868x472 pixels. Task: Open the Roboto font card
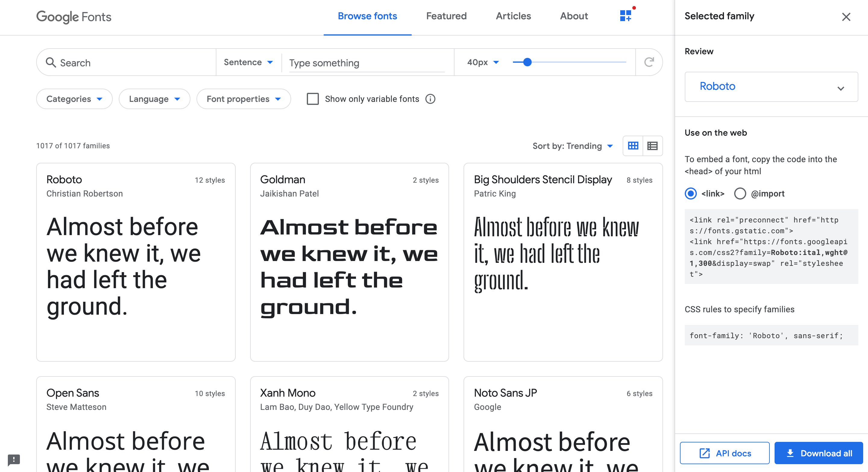[x=136, y=262]
